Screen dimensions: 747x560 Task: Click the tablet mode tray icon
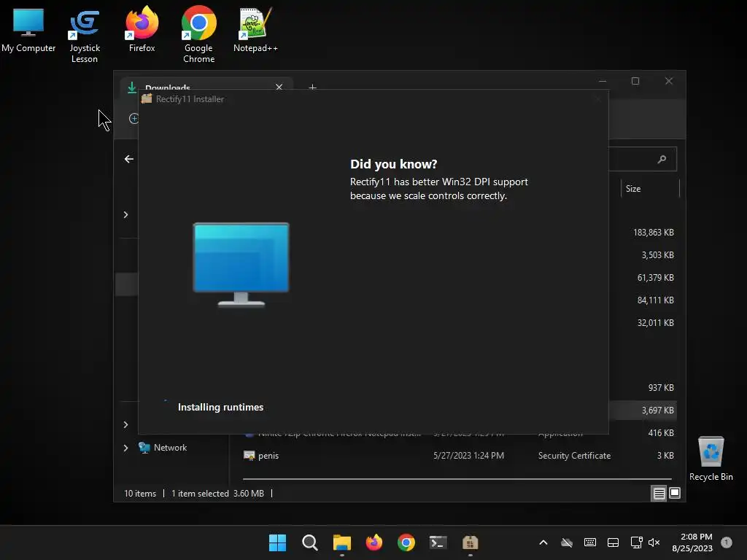(x=613, y=542)
